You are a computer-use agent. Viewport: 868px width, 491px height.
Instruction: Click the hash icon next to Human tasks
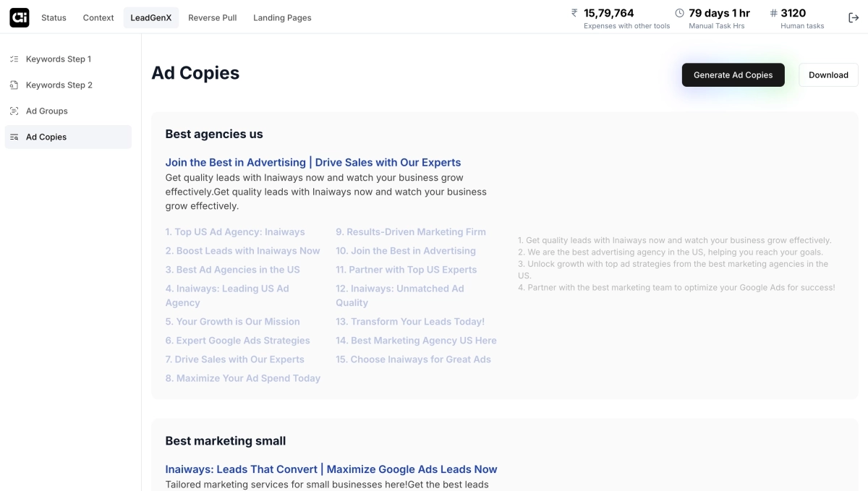pos(773,12)
